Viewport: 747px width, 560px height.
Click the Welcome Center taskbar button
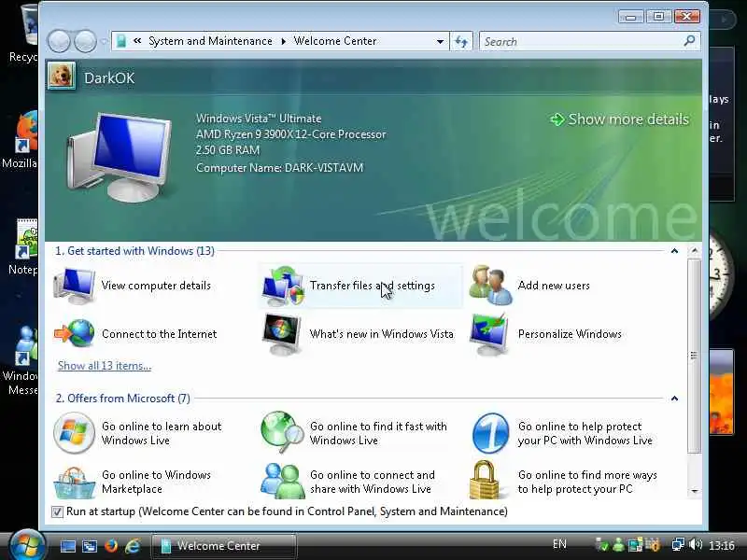point(224,546)
